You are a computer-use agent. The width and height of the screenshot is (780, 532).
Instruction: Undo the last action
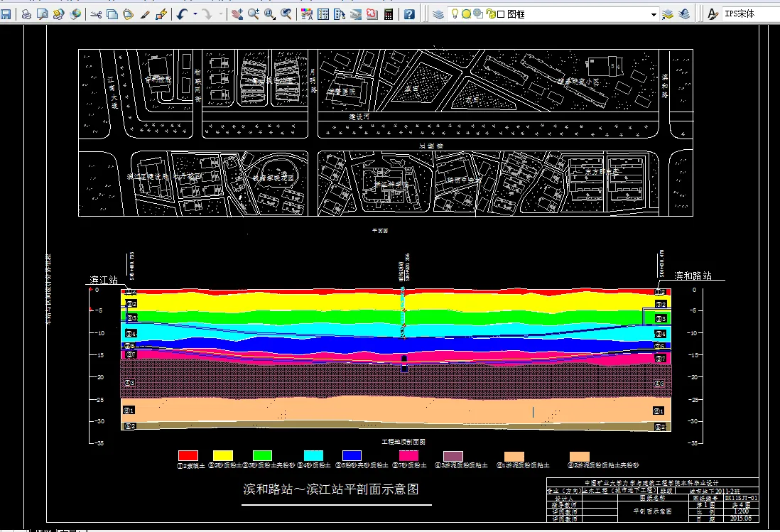tap(182, 14)
